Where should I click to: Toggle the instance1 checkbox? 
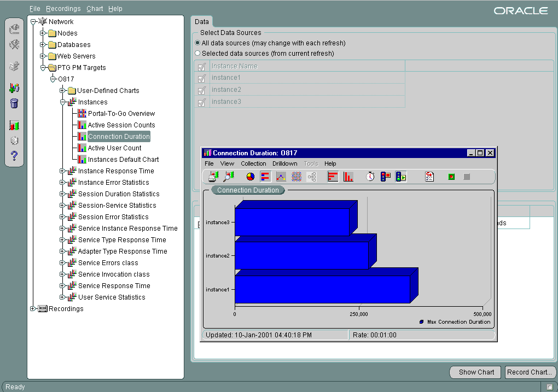202,78
